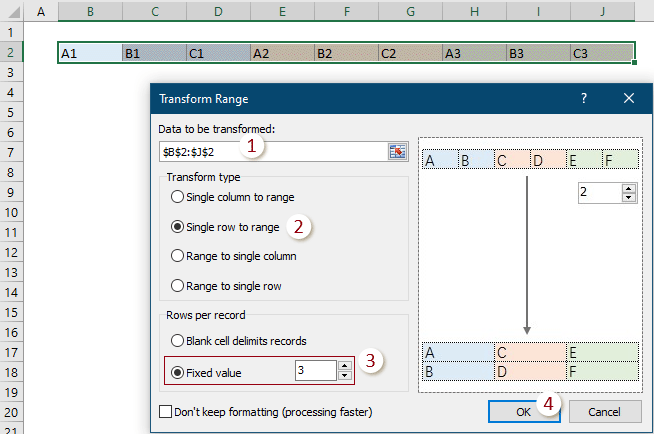Select column C header
Viewport: 654px width, 434px height.
(x=155, y=11)
